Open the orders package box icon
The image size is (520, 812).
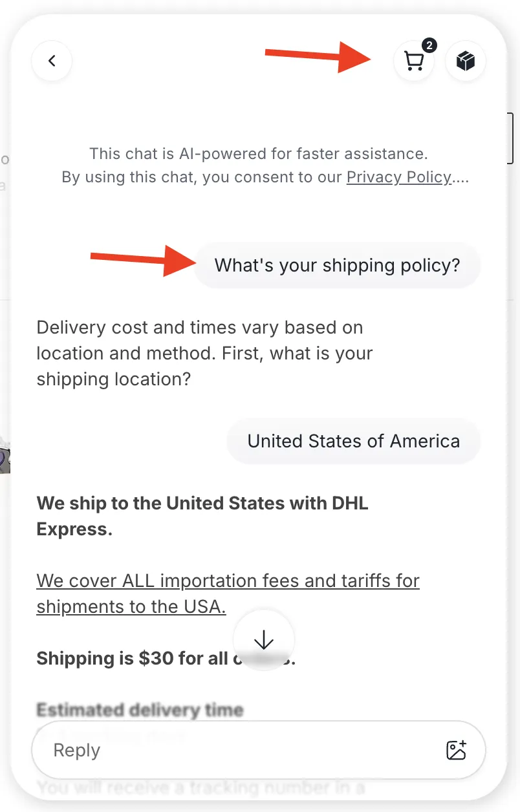466,61
